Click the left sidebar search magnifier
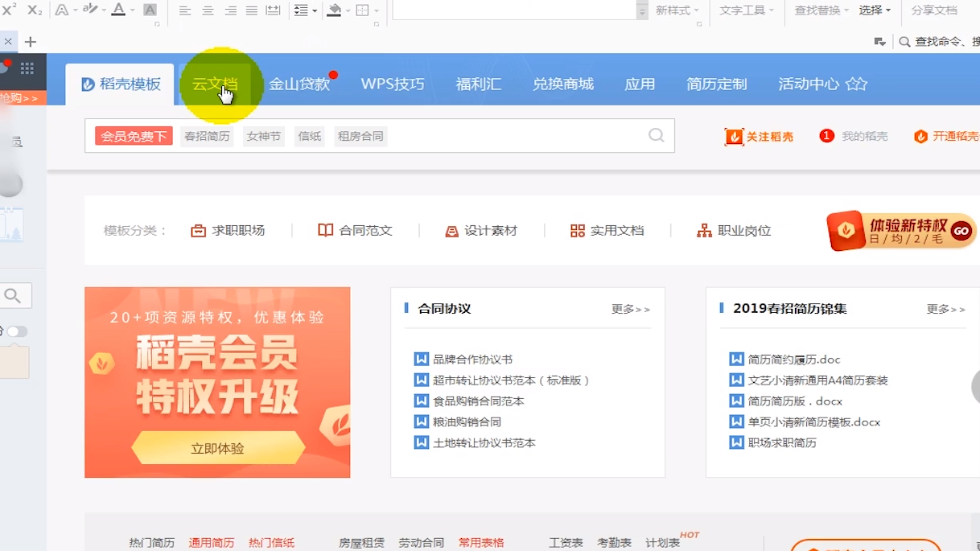 (13, 296)
